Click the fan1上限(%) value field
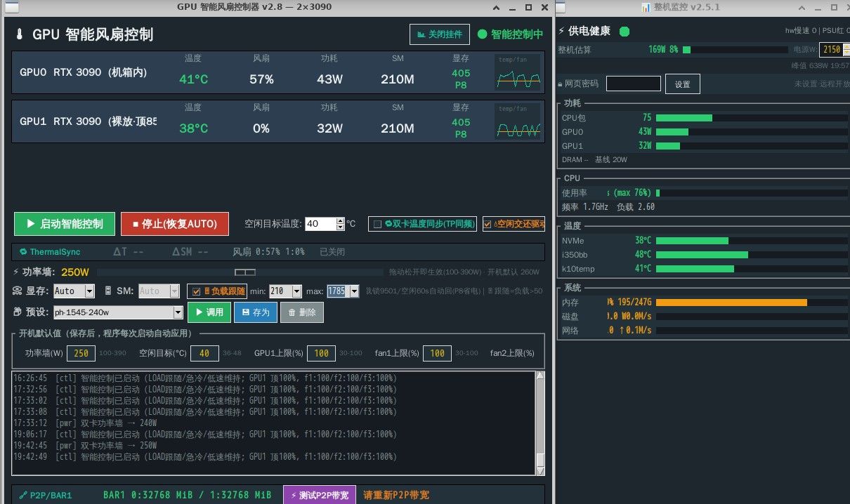The width and height of the screenshot is (850, 504). click(x=438, y=353)
